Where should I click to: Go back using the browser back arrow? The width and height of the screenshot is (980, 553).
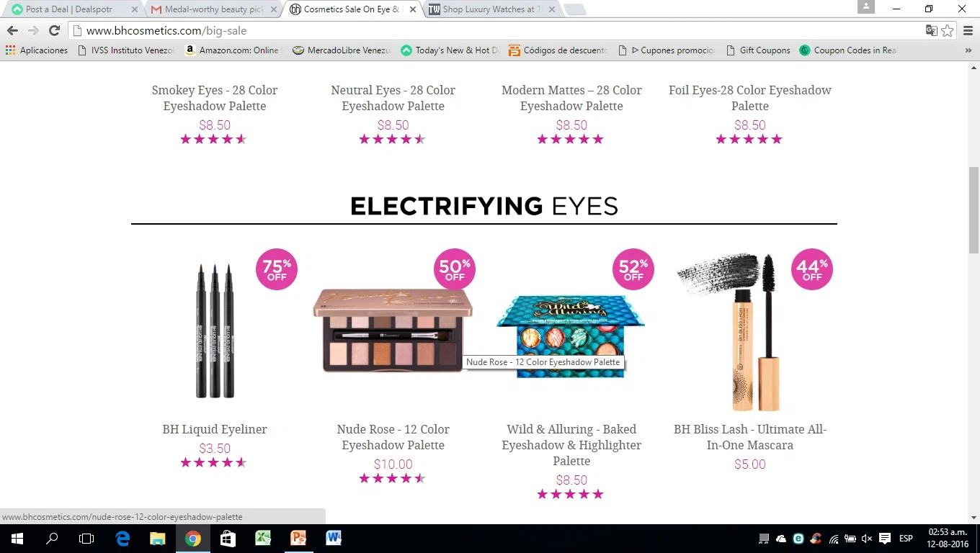(12, 31)
